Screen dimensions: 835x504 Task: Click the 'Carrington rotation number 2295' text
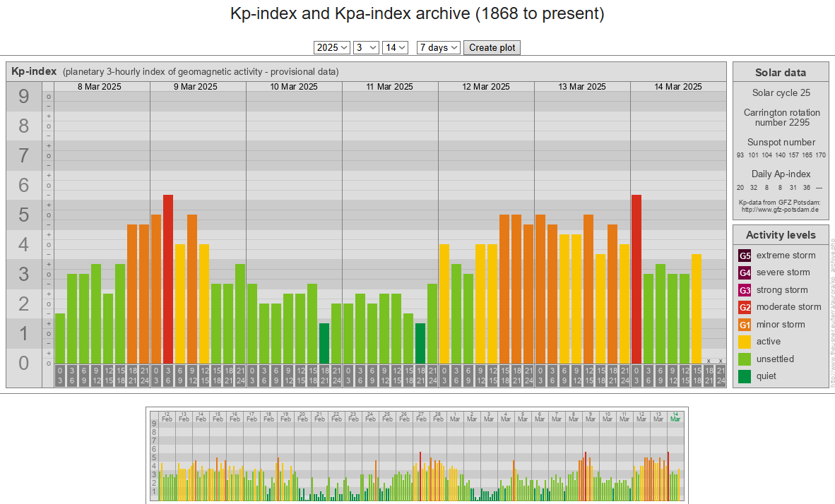[782, 118]
